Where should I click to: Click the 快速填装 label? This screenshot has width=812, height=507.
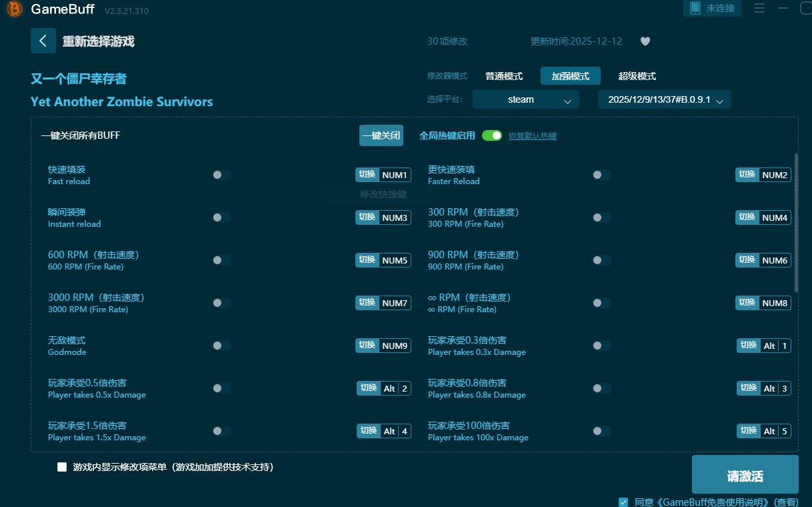coord(67,169)
